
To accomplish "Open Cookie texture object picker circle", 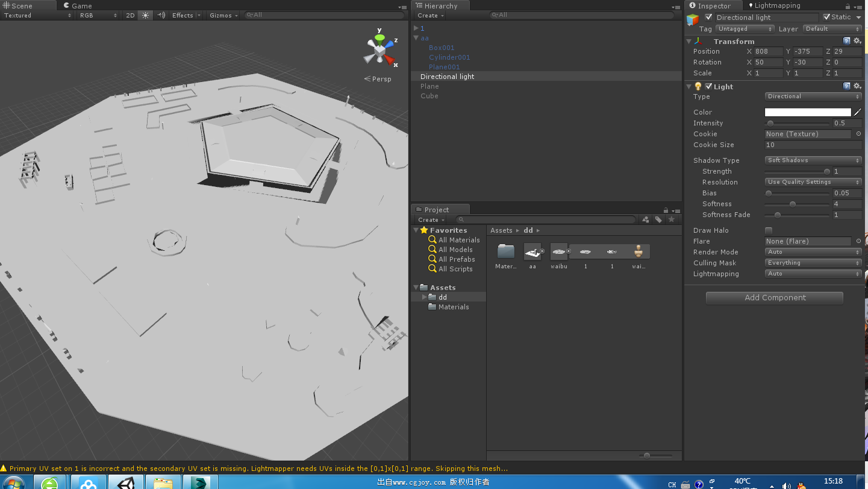I will coord(858,134).
